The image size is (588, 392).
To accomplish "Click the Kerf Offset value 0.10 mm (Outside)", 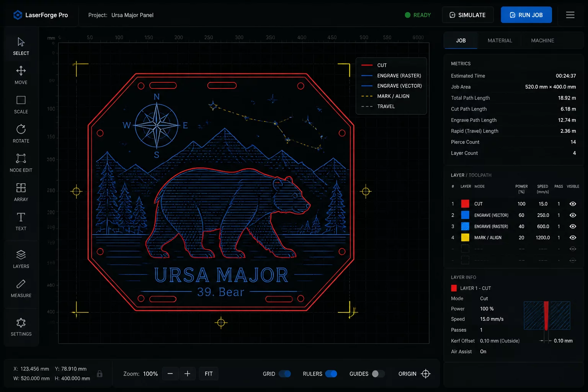I will [500, 341].
